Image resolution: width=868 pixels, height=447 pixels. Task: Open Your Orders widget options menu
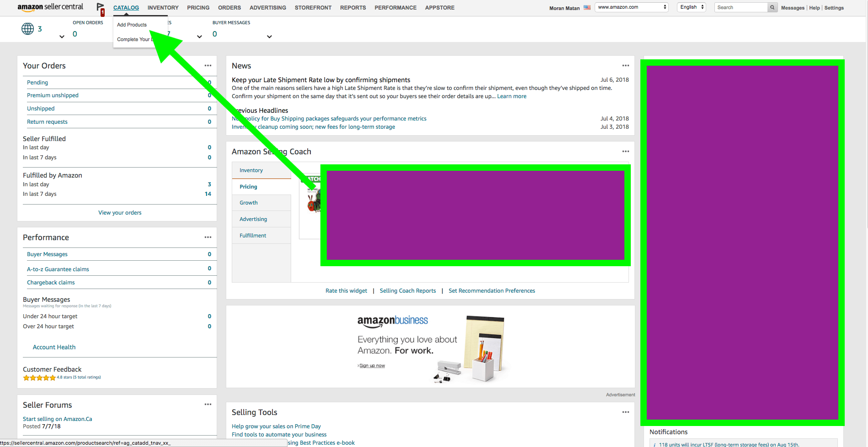click(208, 66)
